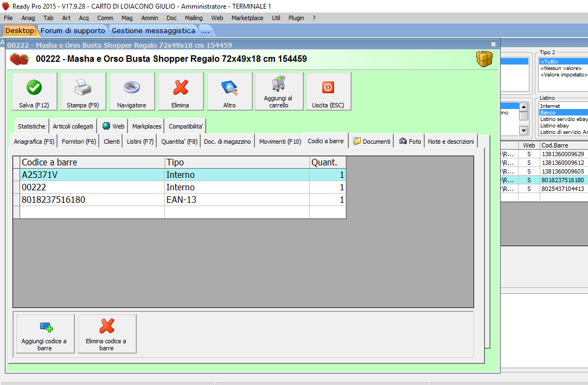
Task: Click the EAN-13 type cell
Action: click(237, 200)
